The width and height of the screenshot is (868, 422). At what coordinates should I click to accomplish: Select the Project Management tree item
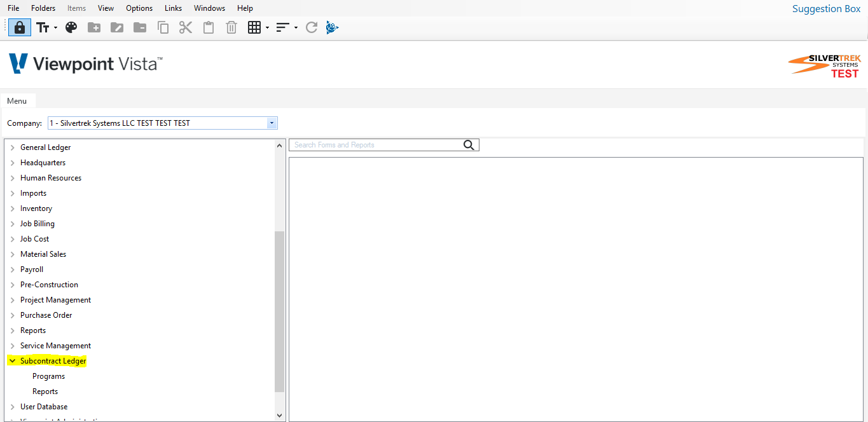click(56, 300)
